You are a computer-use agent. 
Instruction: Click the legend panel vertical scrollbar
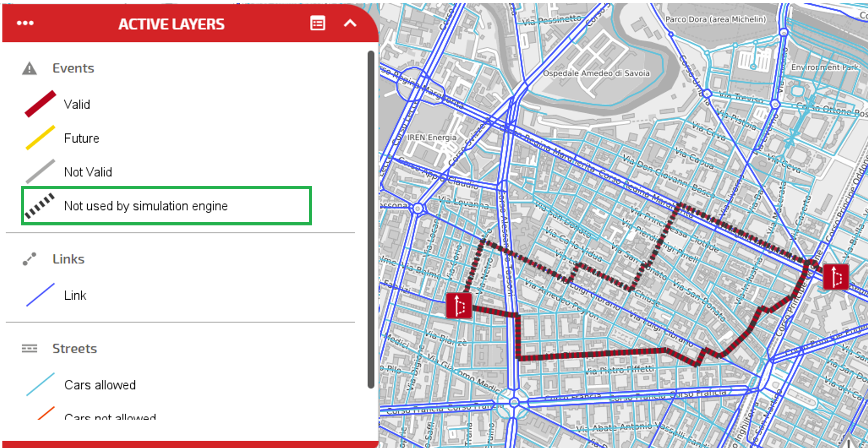[370, 219]
